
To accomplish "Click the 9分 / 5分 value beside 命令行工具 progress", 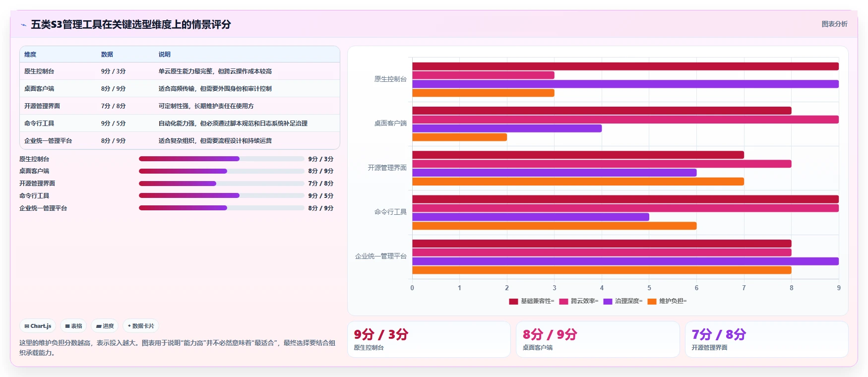I will click(x=321, y=196).
